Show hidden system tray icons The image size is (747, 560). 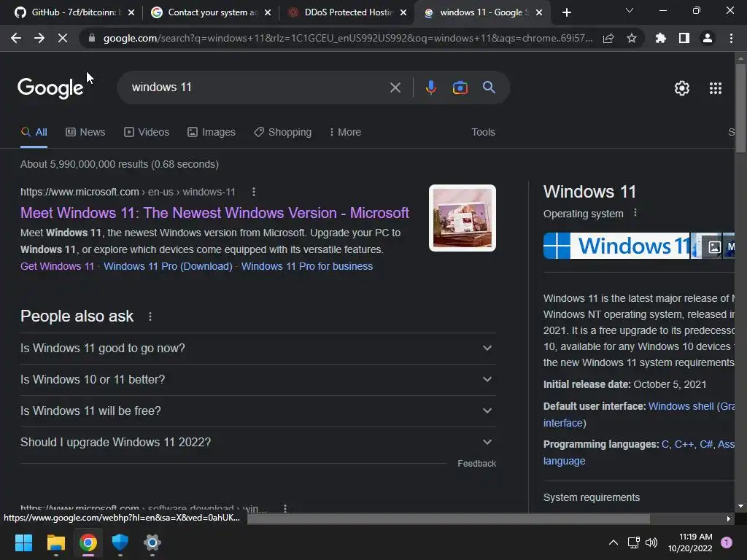[x=613, y=542]
